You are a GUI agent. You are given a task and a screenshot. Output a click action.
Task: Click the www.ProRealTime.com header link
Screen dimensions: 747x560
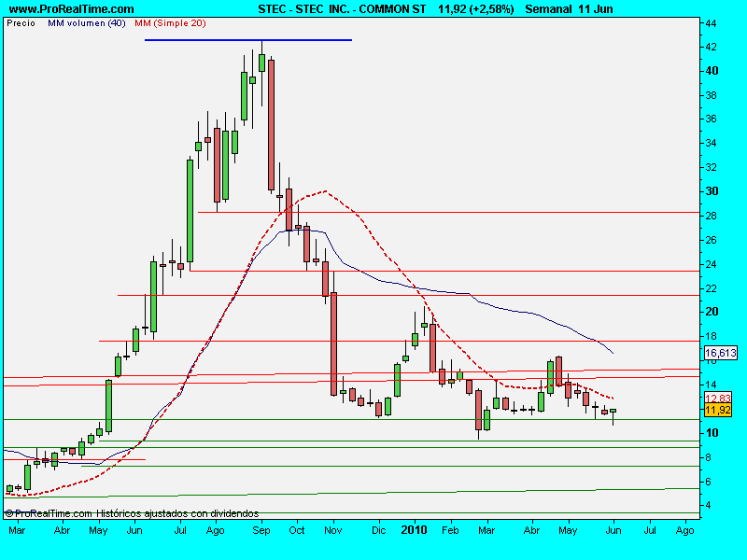pos(72,9)
